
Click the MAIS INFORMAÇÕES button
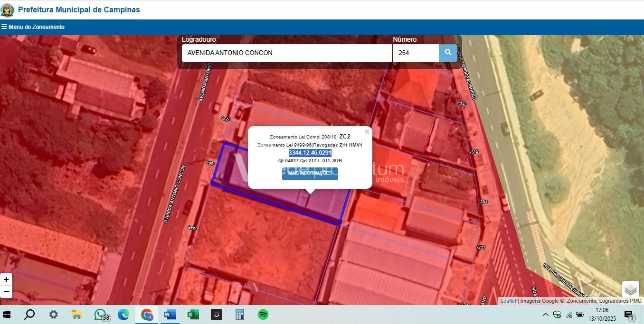(310, 173)
